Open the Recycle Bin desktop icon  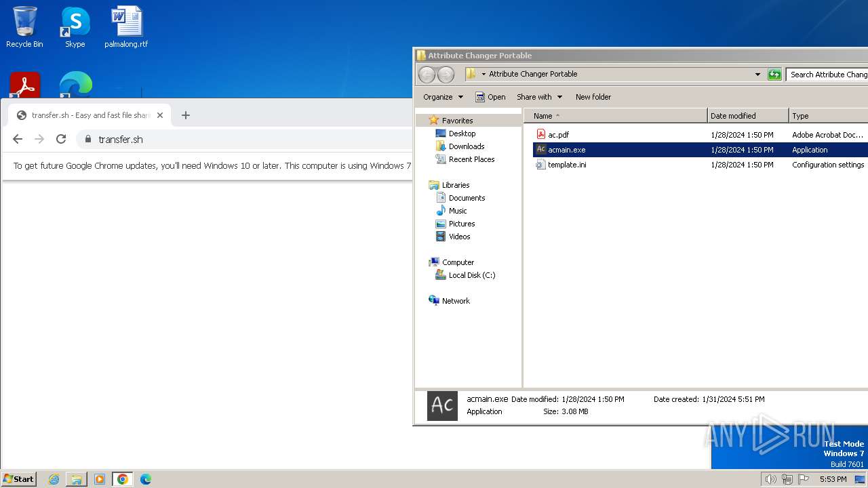(24, 27)
